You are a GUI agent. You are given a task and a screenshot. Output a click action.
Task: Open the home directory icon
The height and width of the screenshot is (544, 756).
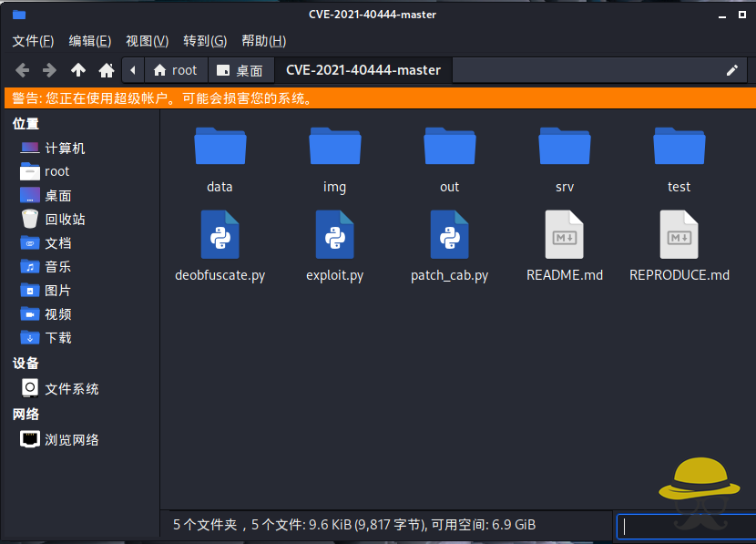105,69
